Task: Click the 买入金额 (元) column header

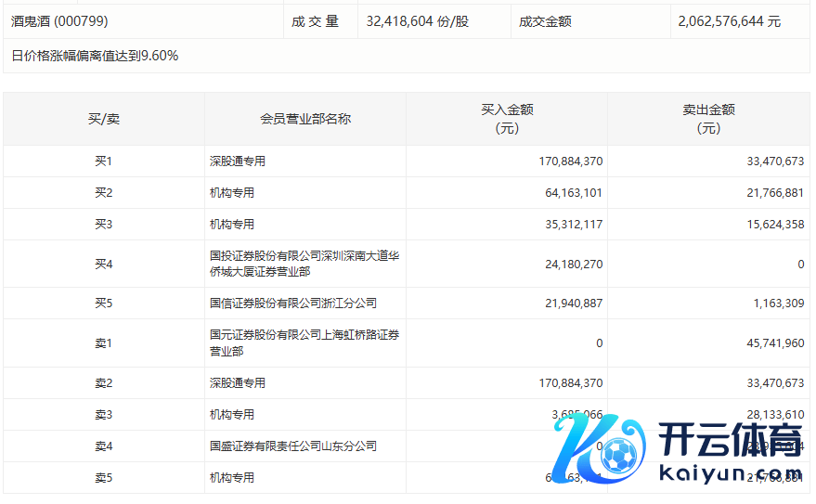Action: coord(507,119)
